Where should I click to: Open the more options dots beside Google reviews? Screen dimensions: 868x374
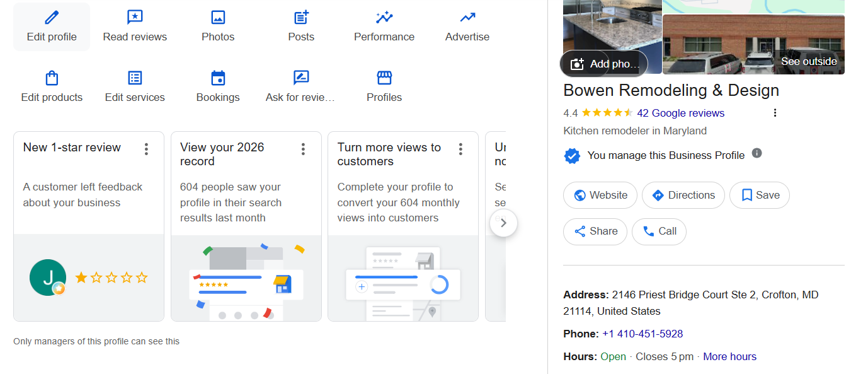(775, 113)
